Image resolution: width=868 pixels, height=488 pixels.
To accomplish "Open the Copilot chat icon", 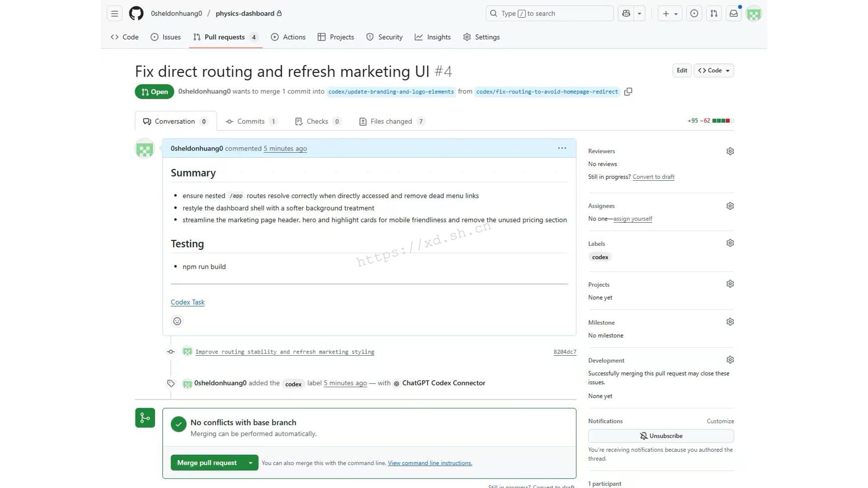I will point(626,14).
